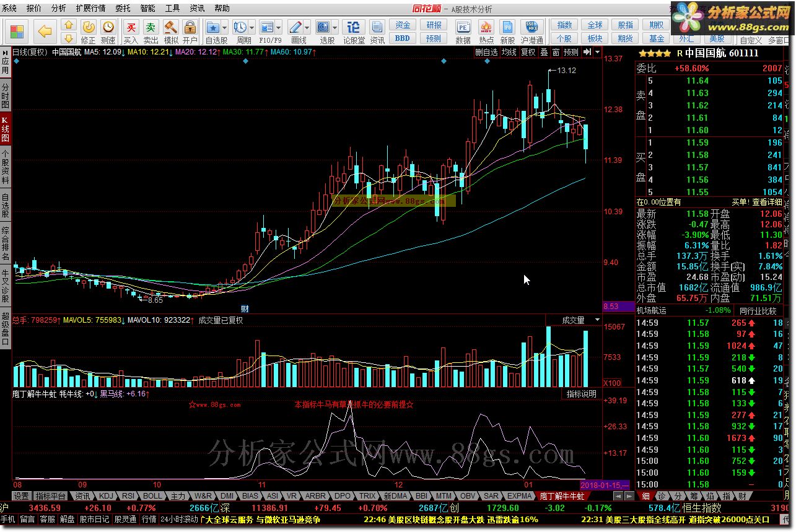Screen dimensions: 796x532
Task: Click the colorful home grid icon
Action: click(x=17, y=31)
